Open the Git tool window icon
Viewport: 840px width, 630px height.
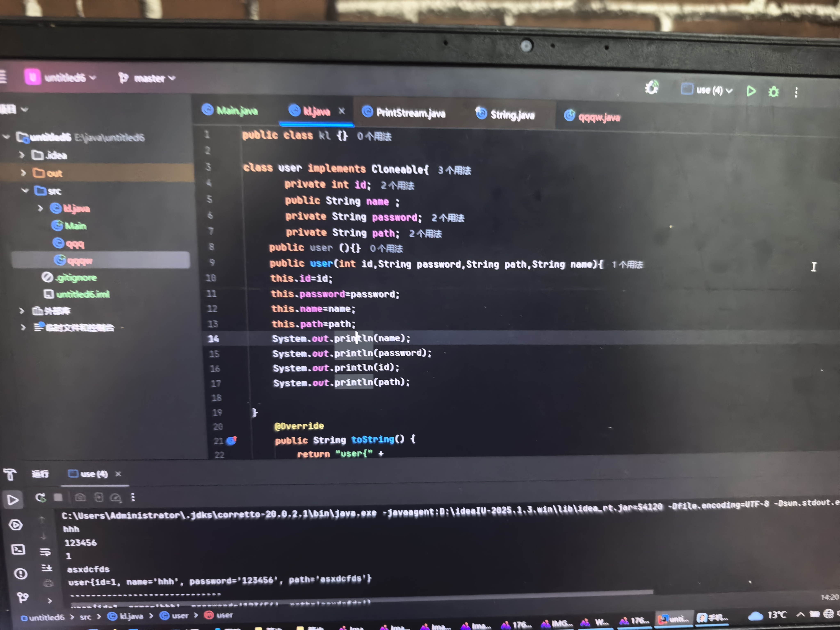pyautogui.click(x=23, y=597)
